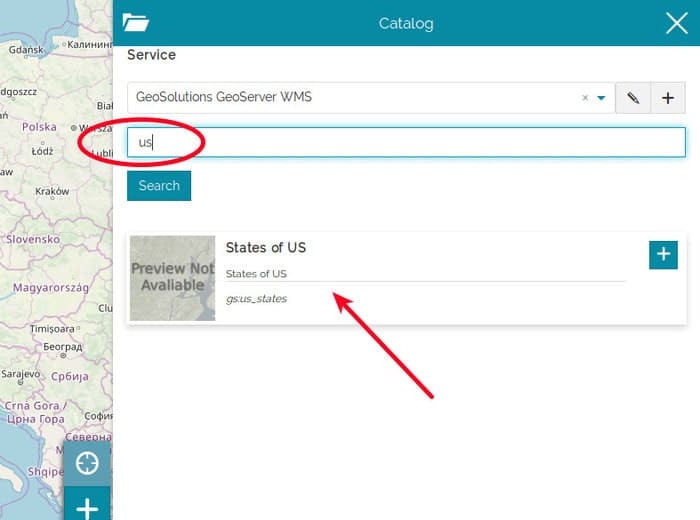Click the Kraków label on the map
This screenshot has width=700, height=520.
pyautogui.click(x=51, y=191)
